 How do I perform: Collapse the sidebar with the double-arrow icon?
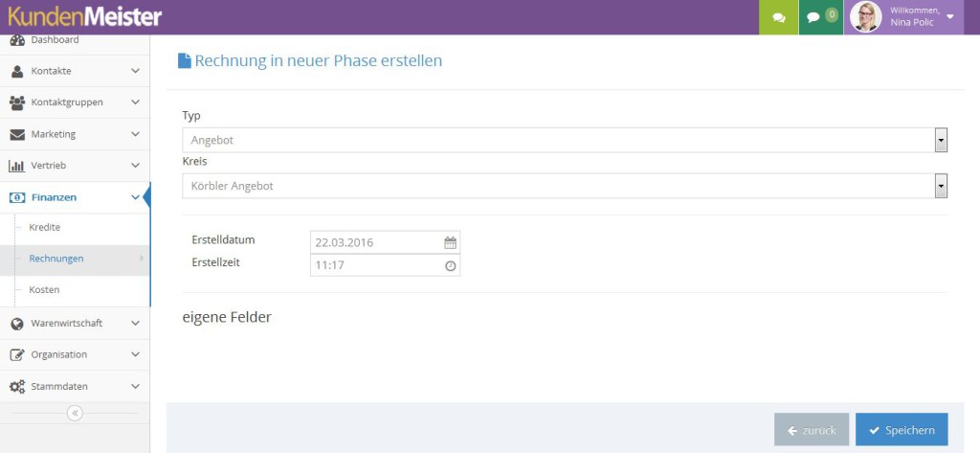[75, 413]
